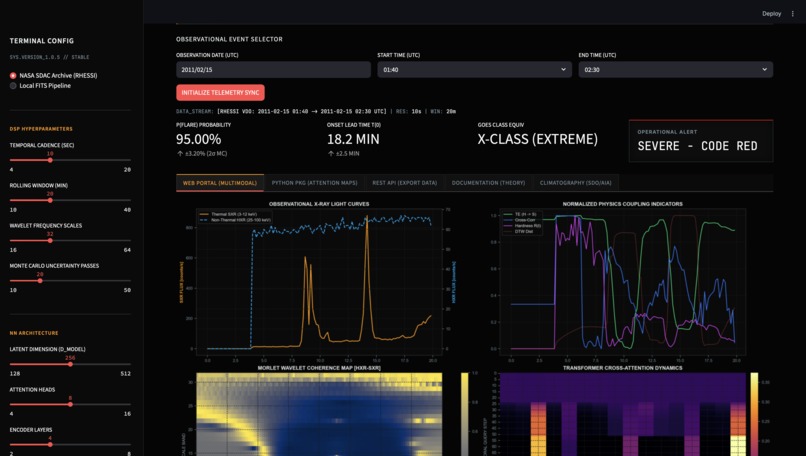Click the Observation Date input field

point(273,69)
